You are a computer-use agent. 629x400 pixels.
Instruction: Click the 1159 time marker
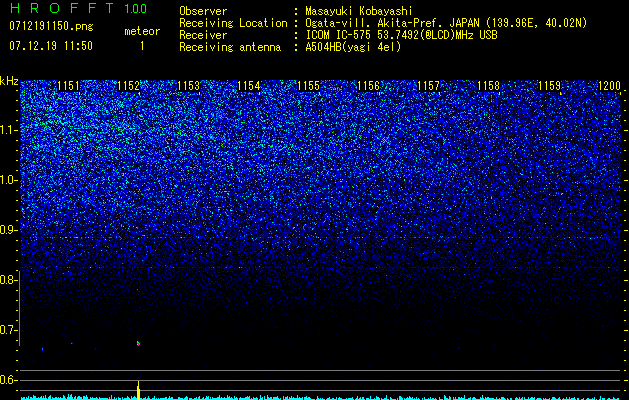[x=549, y=86]
